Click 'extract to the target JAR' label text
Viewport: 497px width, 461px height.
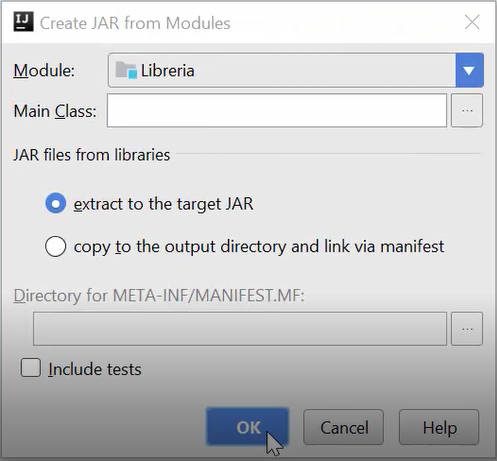pos(163,204)
